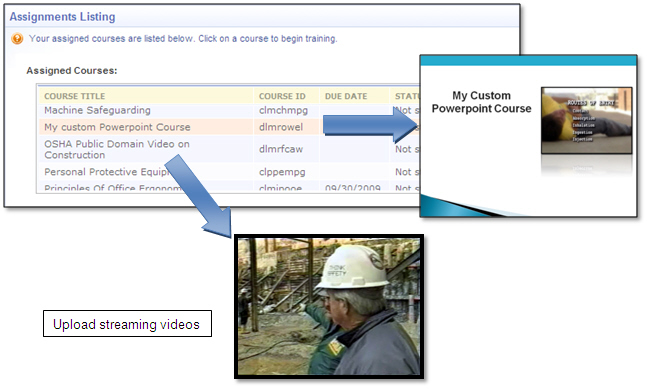Click the Upload streaming videos text box
647x390 pixels.
[128, 324]
